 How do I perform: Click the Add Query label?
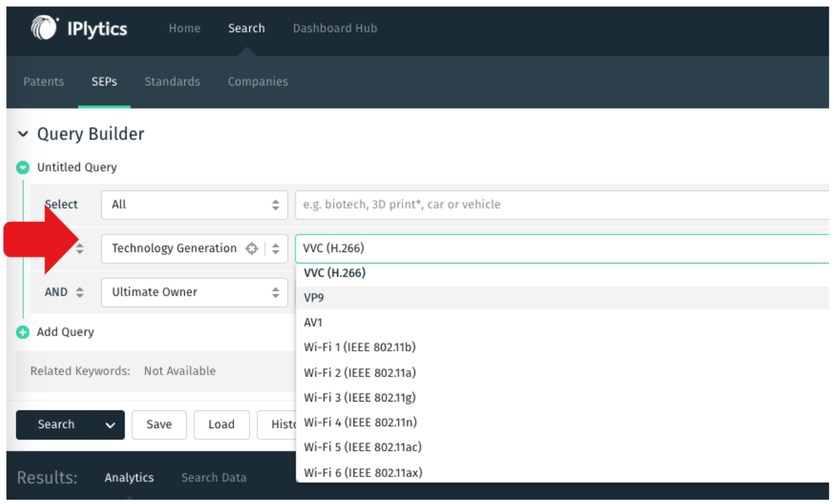[65, 332]
